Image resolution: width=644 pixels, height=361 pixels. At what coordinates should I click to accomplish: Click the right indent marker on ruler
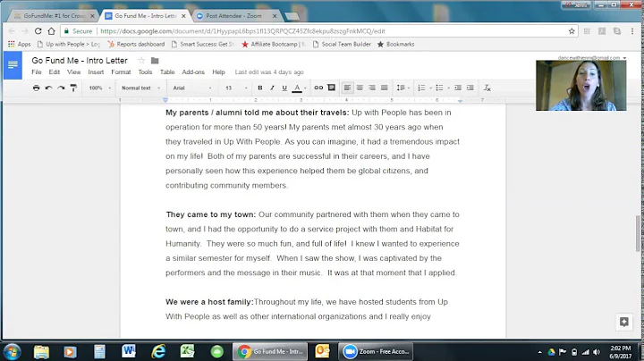(x=460, y=100)
